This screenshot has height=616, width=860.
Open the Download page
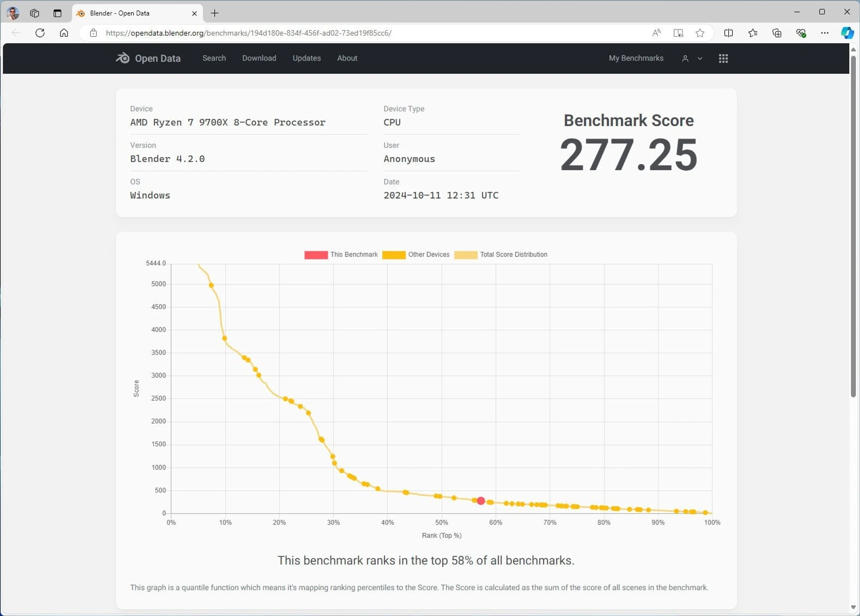click(x=259, y=58)
